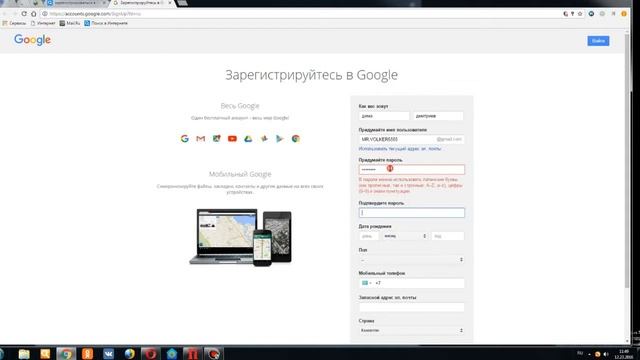Open the VK taskbar icon
This screenshot has height=360, width=640.
pyautogui.click(x=109, y=354)
